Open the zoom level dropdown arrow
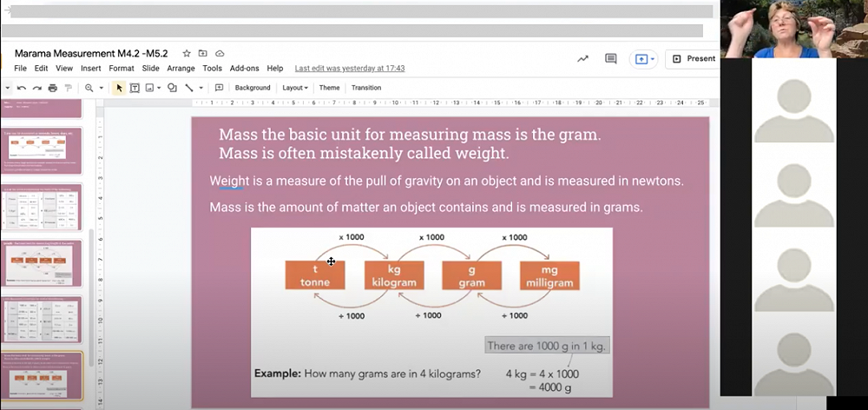Viewport: 868px width, 410px height. tap(102, 88)
